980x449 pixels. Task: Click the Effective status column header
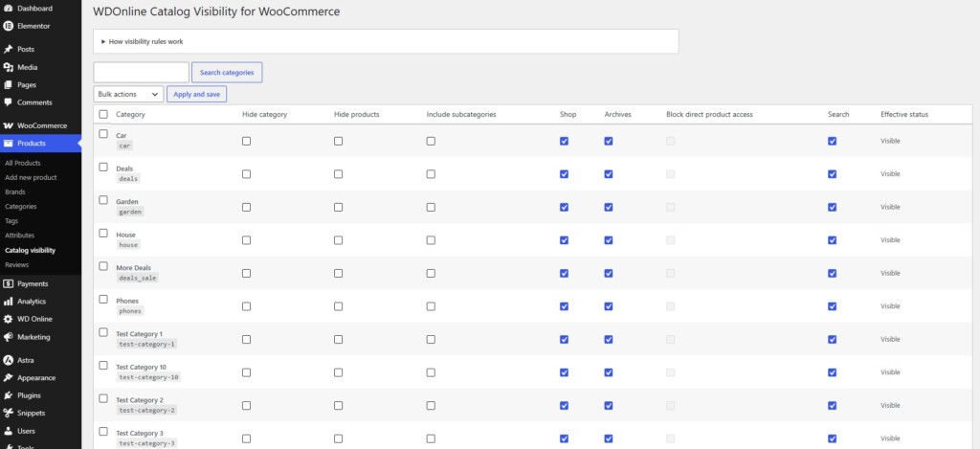[904, 115]
